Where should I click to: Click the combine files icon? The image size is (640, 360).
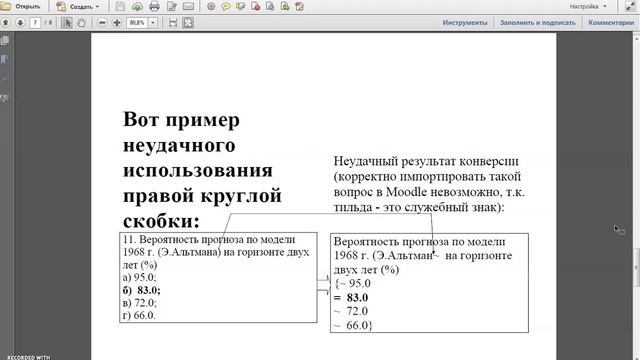coord(300,7)
